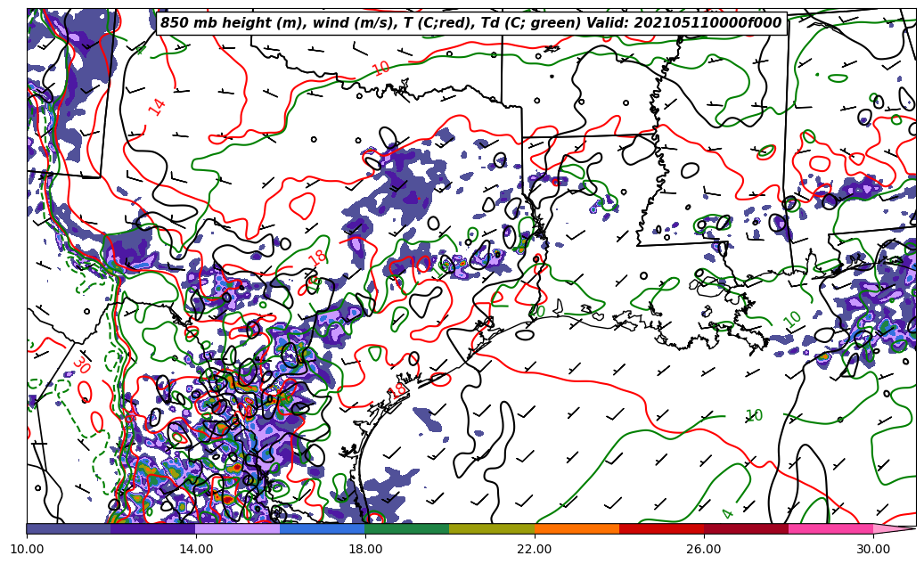Click the 14.00 colorbar tick label
Screen dimensions: 924x564
pyautogui.click(x=196, y=549)
